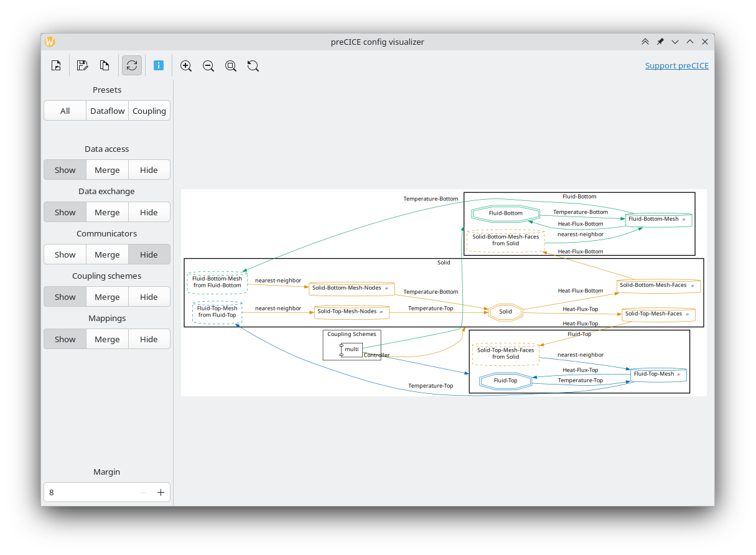
Task: Apply the All preset
Action: (x=65, y=110)
